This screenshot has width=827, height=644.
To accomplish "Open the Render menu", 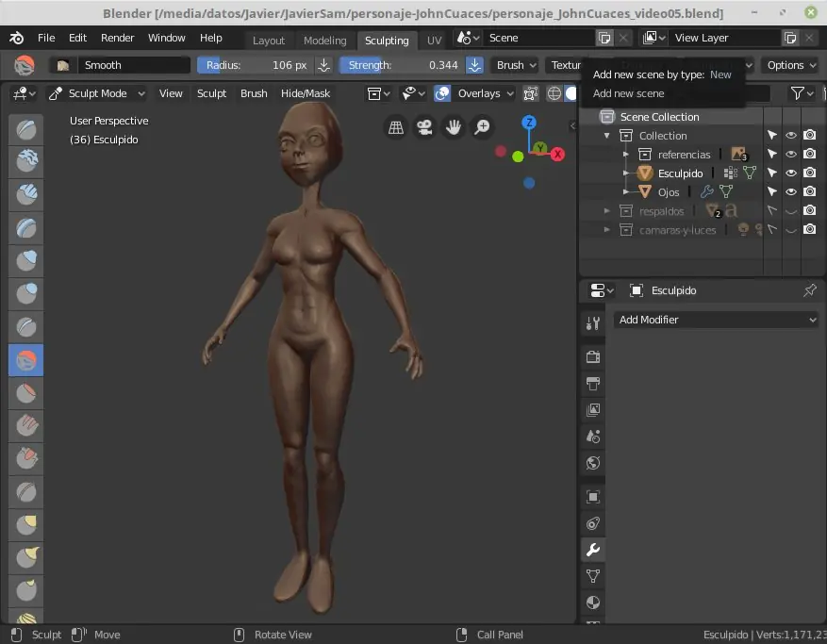I will 117,38.
